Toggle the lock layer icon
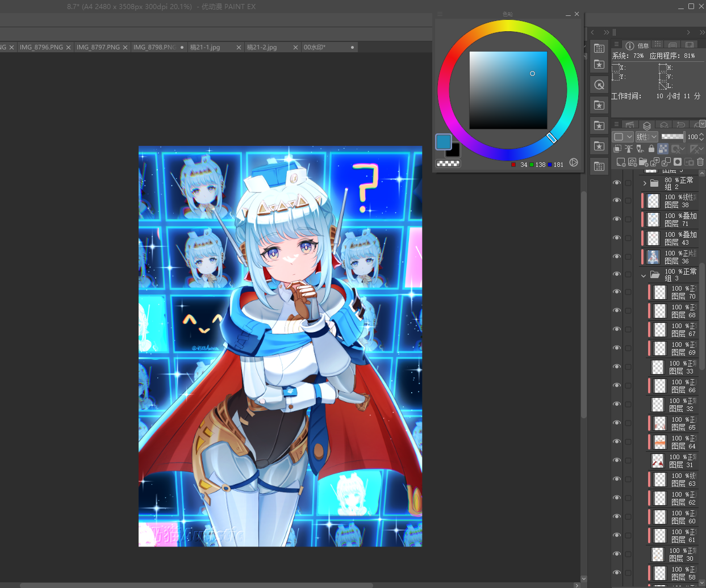Screen dimensions: 706x588 651,149
